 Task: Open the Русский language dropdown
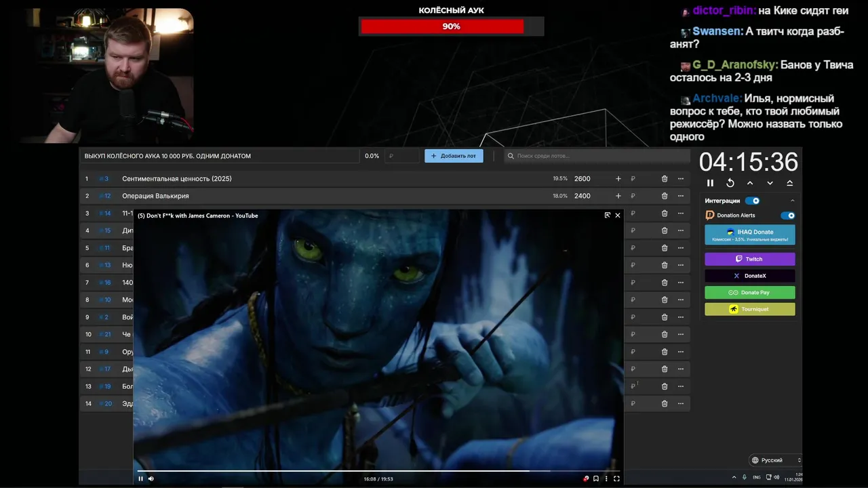[x=775, y=460]
